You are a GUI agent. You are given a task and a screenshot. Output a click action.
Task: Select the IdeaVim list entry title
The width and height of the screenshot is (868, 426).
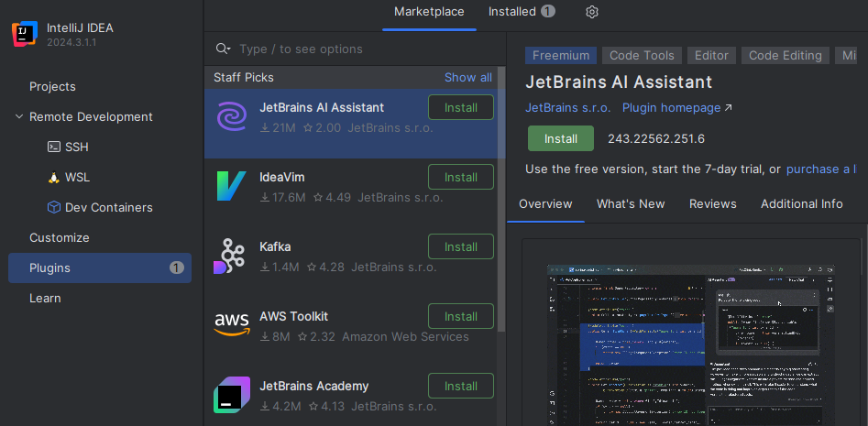[x=281, y=177]
